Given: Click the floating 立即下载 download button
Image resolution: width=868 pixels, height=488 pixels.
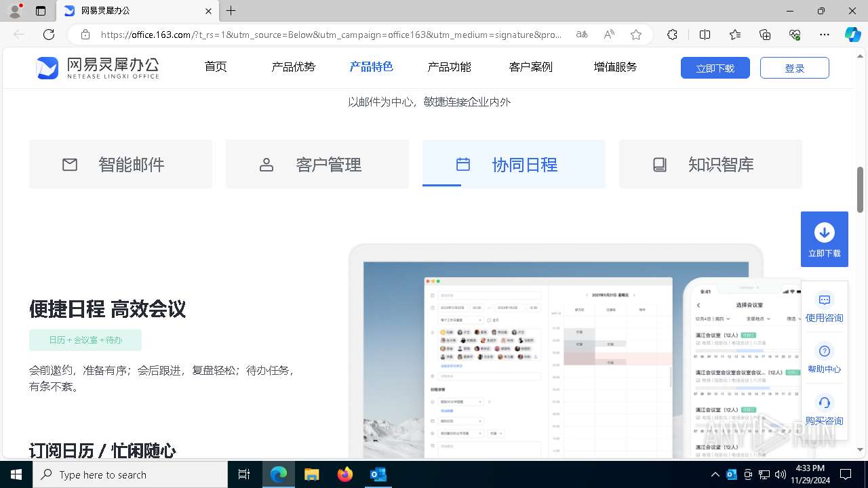Looking at the screenshot, I should pyautogui.click(x=825, y=239).
